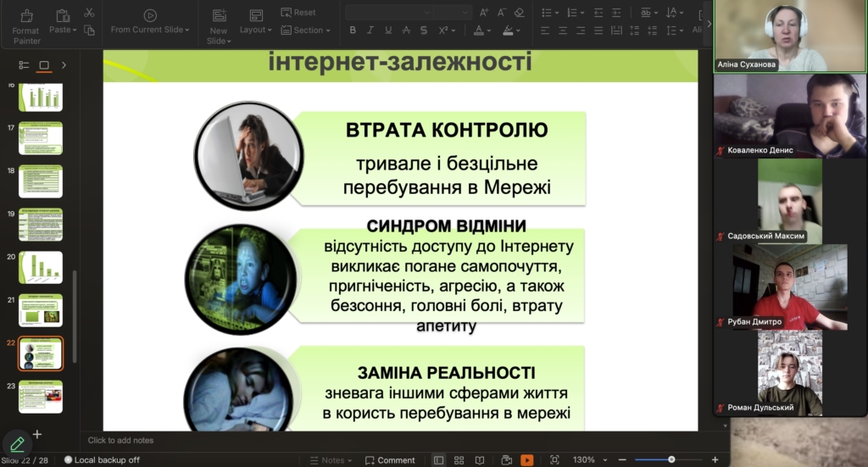The height and width of the screenshot is (467, 868).
Task: Open the Layout dropdown
Action: [256, 23]
